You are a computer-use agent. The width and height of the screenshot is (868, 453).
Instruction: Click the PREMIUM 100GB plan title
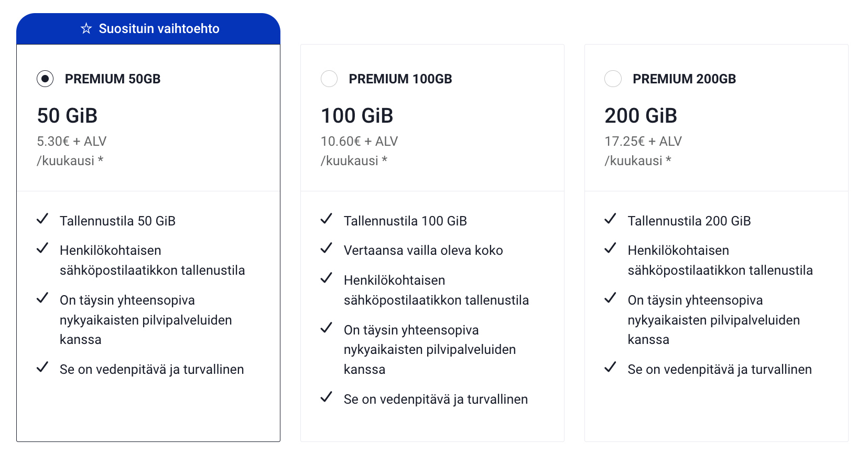400,79
